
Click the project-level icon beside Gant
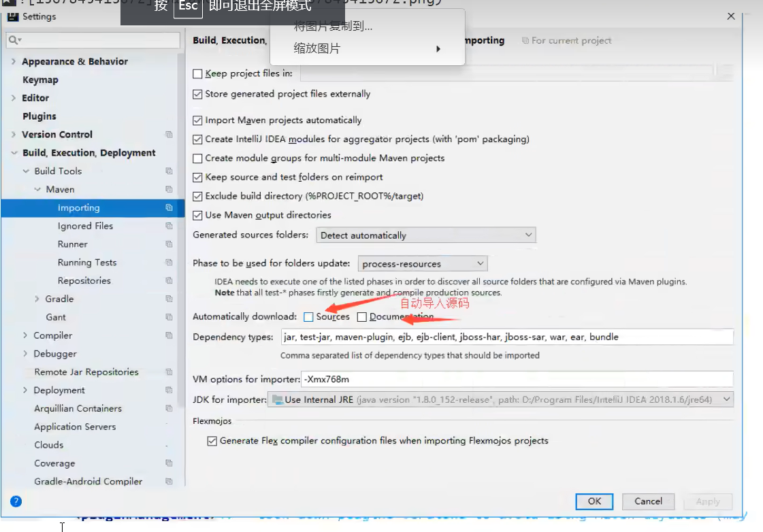(x=169, y=317)
